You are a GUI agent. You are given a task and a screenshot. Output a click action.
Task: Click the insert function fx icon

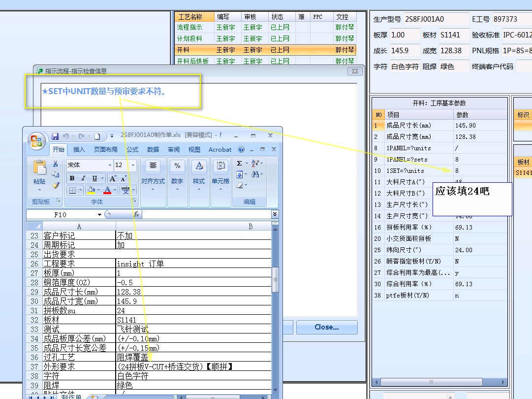[x=136, y=214]
